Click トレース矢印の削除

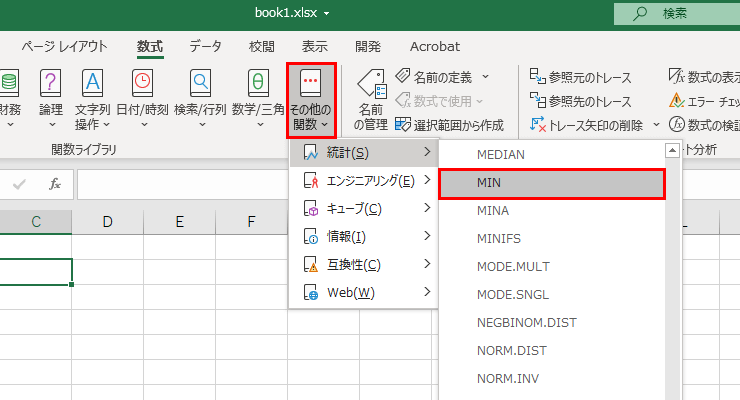[x=586, y=125]
